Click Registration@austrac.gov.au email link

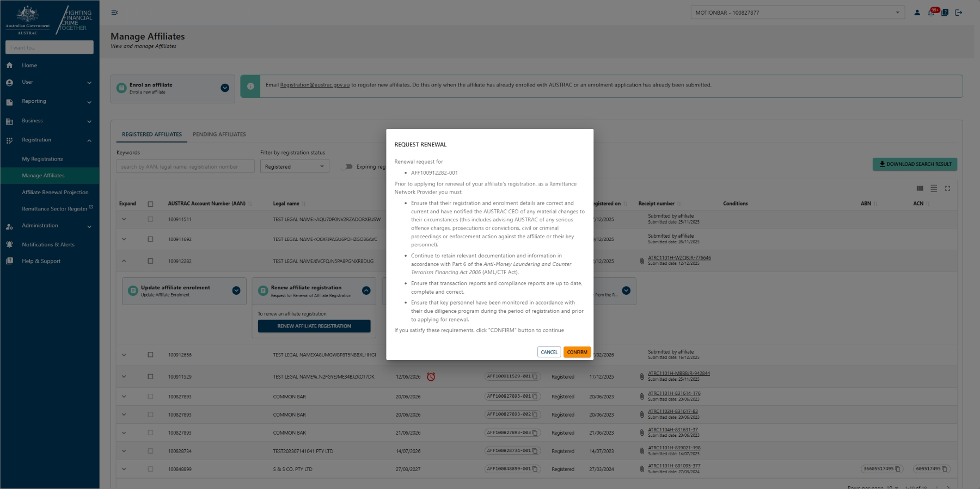click(x=315, y=85)
